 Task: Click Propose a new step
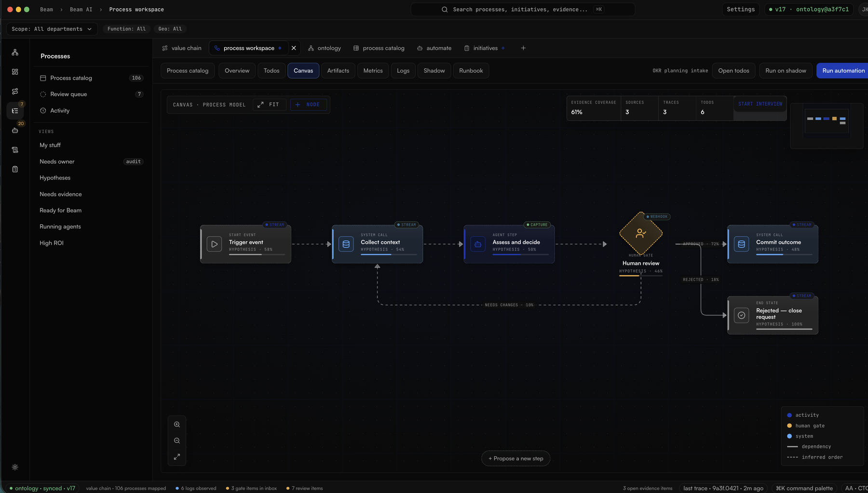515,458
